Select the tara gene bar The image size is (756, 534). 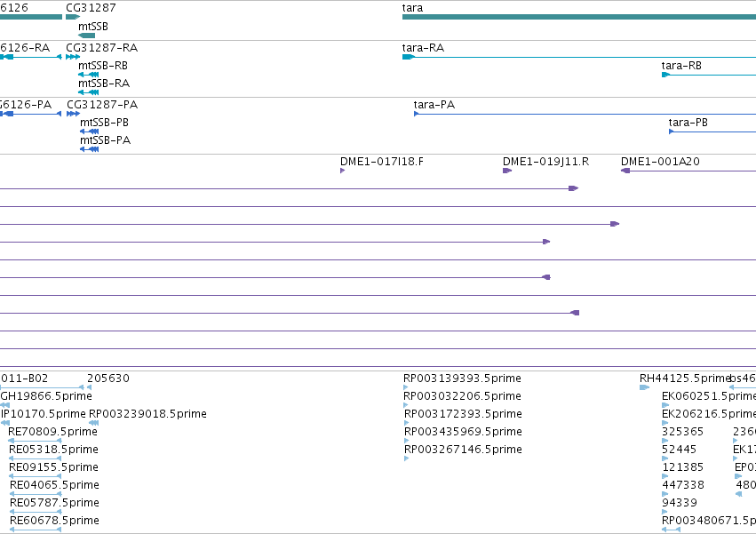(579, 17)
